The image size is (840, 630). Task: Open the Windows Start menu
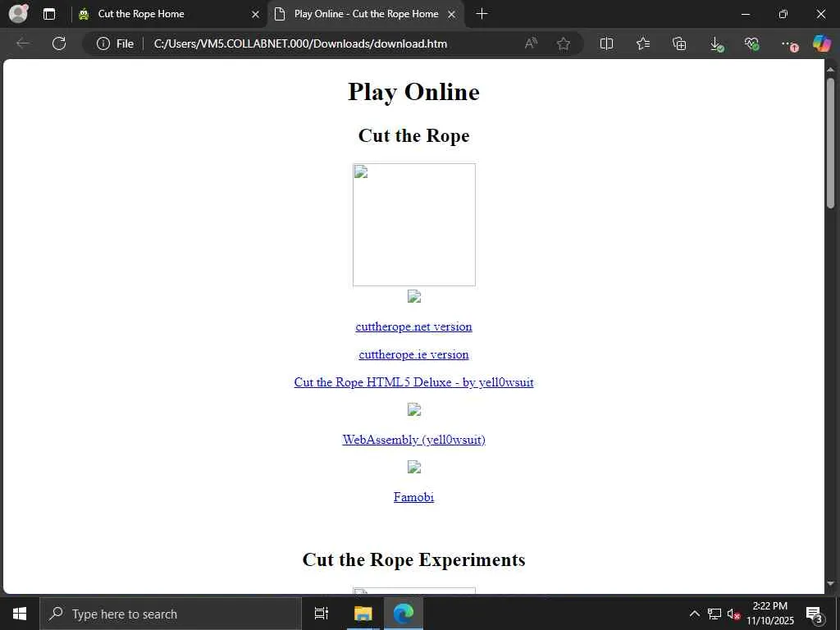tap(20, 614)
